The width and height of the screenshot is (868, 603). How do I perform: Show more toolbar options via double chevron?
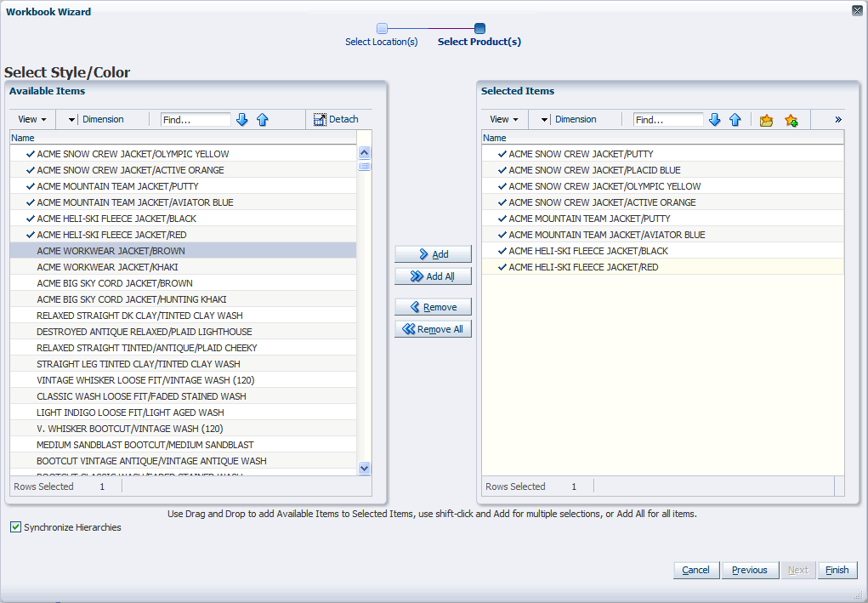pyautogui.click(x=838, y=120)
